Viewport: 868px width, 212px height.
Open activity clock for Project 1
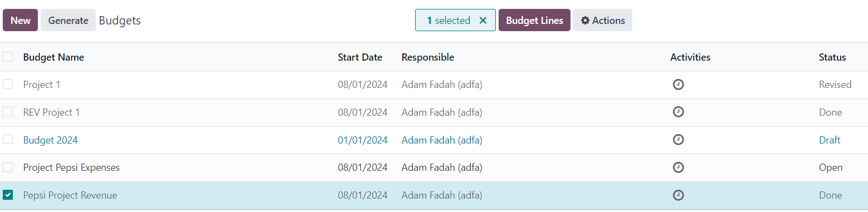click(x=678, y=85)
